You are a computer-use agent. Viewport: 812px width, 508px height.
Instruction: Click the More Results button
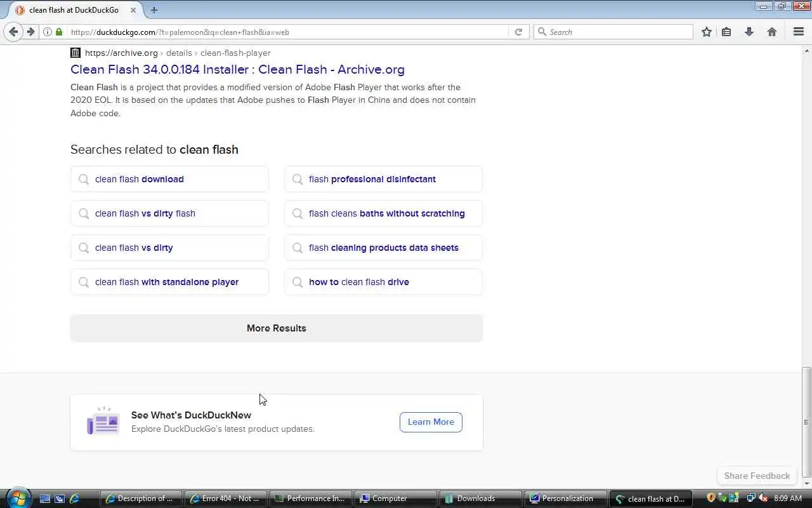277,328
